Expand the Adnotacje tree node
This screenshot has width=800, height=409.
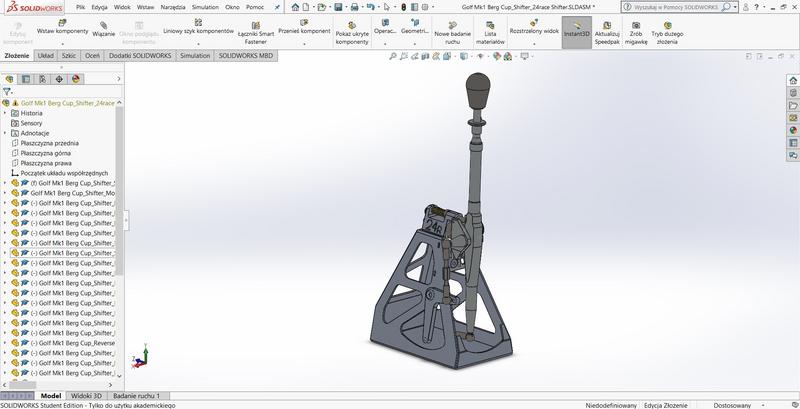coord(5,133)
